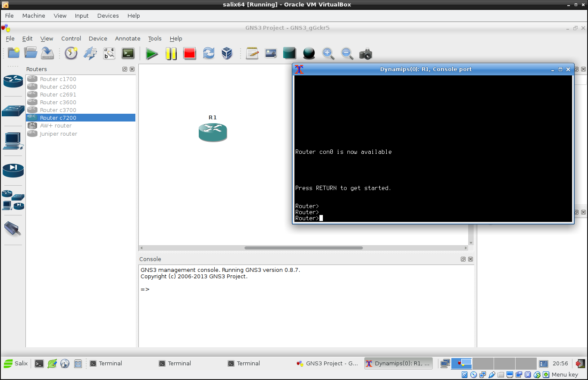The image size is (588, 380).
Task: Select the R1 router on the canvas
Action: (213, 132)
